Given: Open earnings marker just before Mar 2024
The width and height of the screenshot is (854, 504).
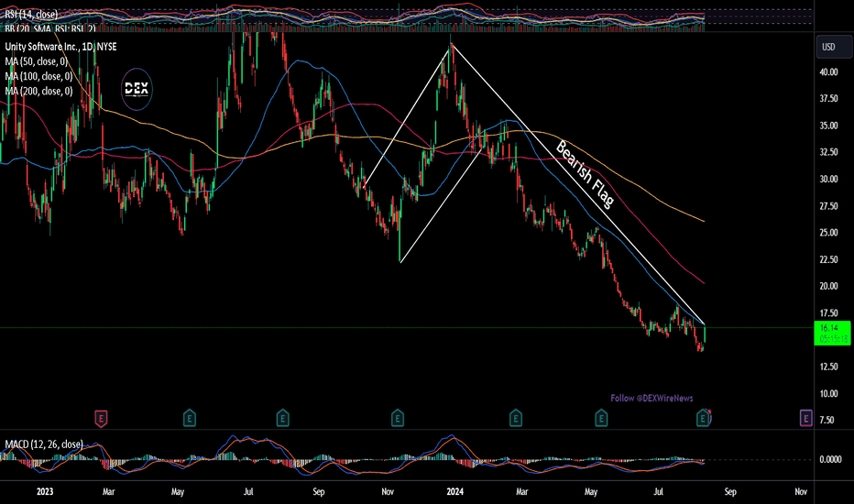Looking at the screenshot, I should (516, 418).
